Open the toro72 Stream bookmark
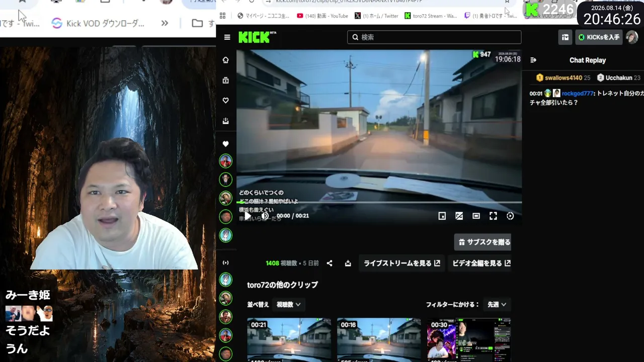This screenshot has width=644, height=362. (x=431, y=16)
